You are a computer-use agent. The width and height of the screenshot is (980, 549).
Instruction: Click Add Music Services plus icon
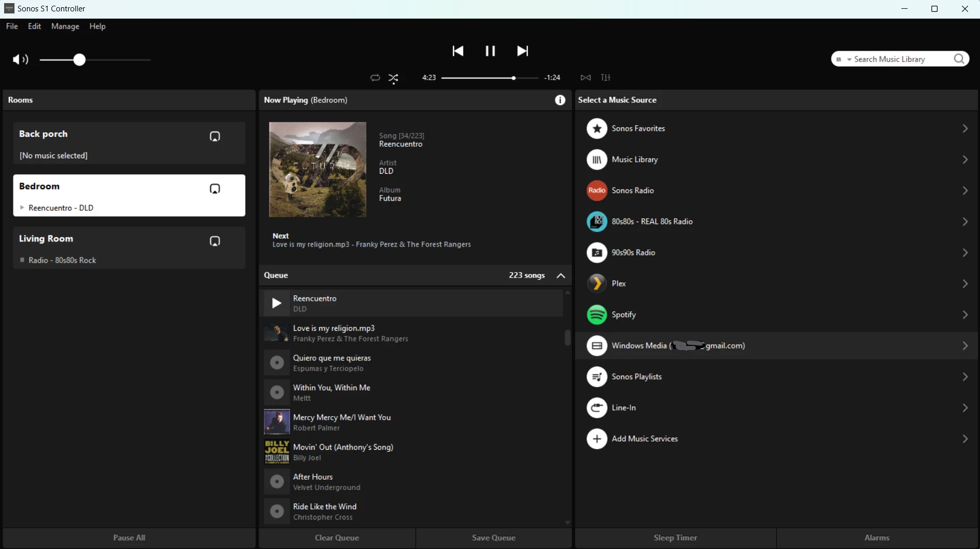point(597,438)
